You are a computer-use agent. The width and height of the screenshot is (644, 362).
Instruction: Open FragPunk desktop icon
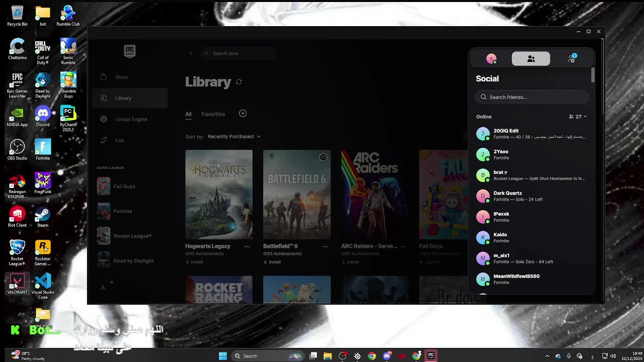[x=43, y=184]
